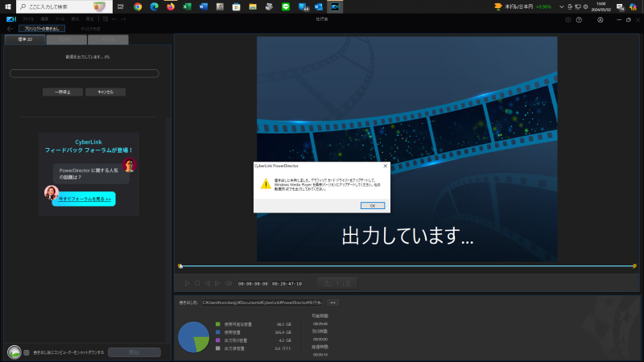The height and width of the screenshot is (362, 644).
Task: Open the 編集 menu
Action: 44,19
